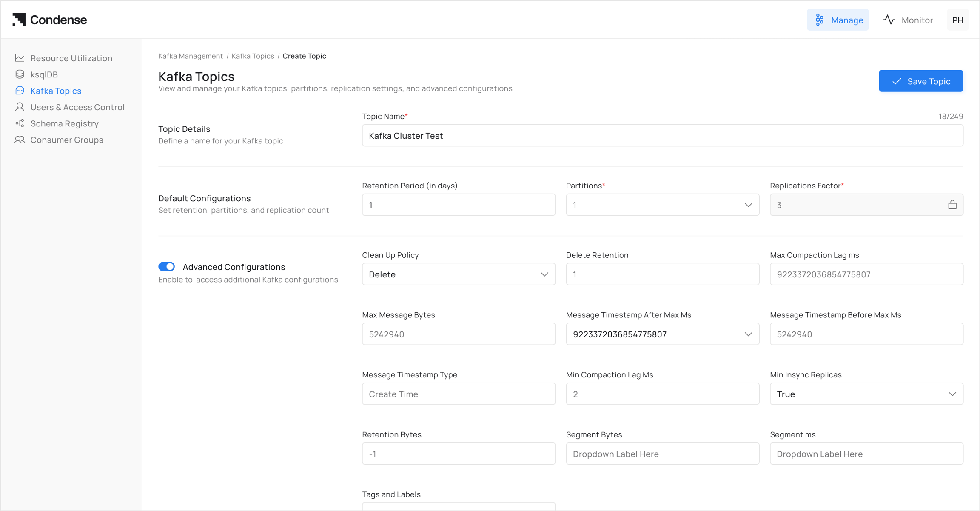Focus the Retention Period input field

point(459,205)
